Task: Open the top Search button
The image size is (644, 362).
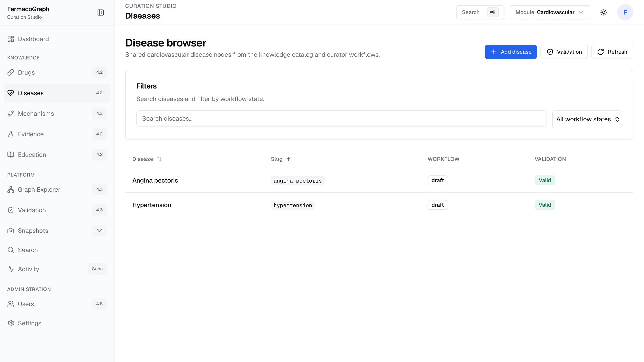Action: (480, 12)
